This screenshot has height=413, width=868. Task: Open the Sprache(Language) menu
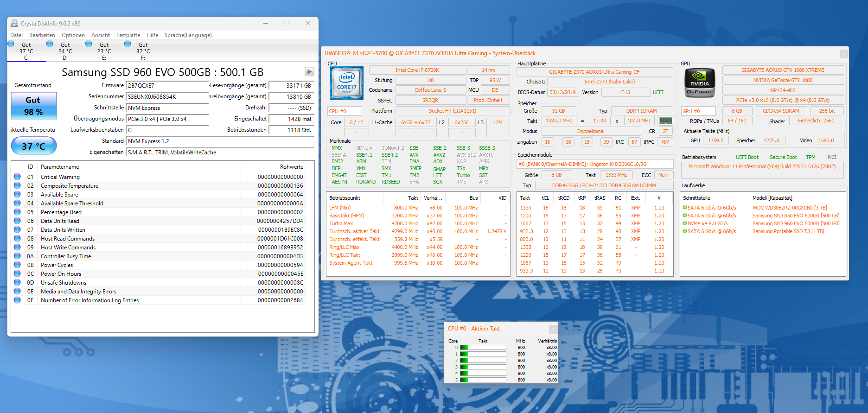coord(188,35)
